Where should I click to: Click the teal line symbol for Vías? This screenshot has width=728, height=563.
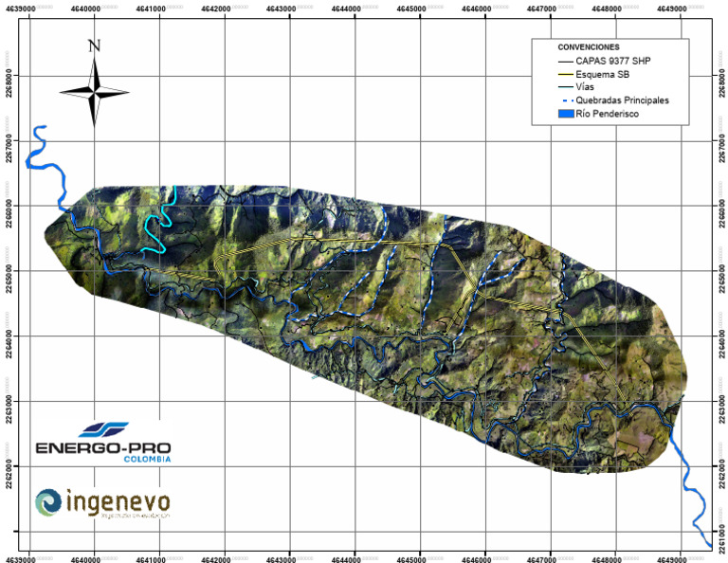click(566, 87)
